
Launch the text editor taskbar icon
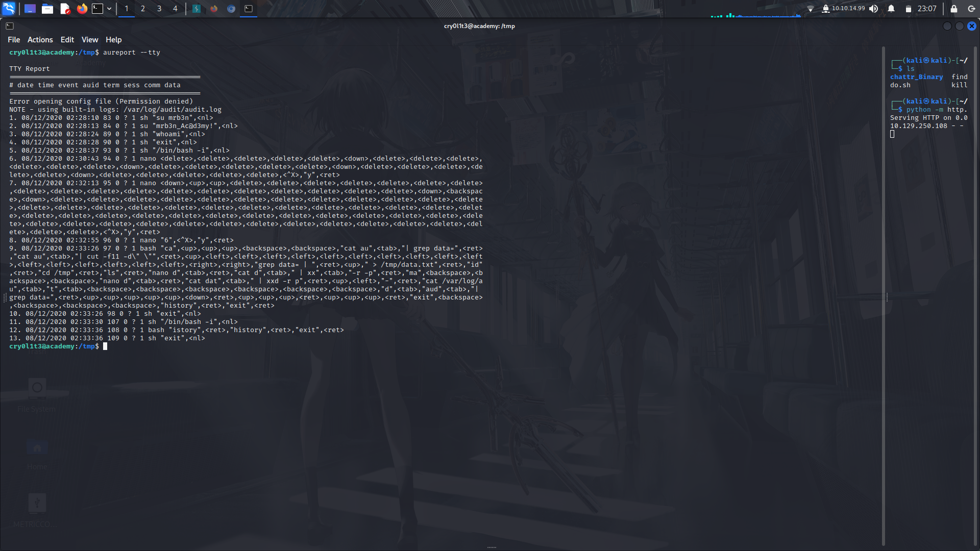pos(65,9)
